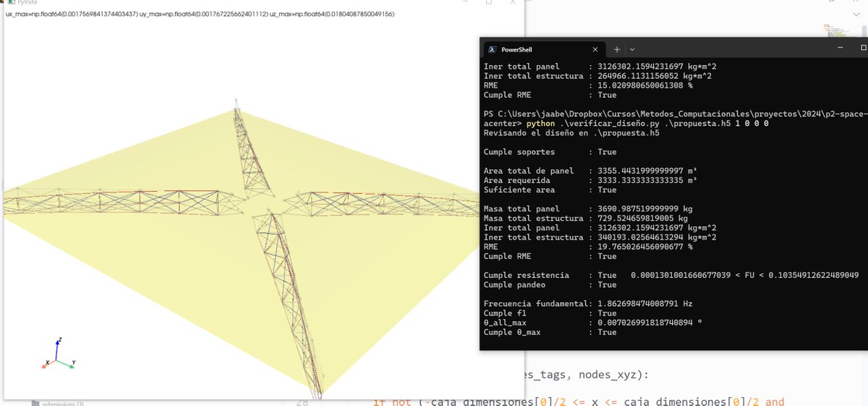This screenshot has width=868, height=406.
Task: Click the uy_max value text in PyVista
Action: [203, 14]
